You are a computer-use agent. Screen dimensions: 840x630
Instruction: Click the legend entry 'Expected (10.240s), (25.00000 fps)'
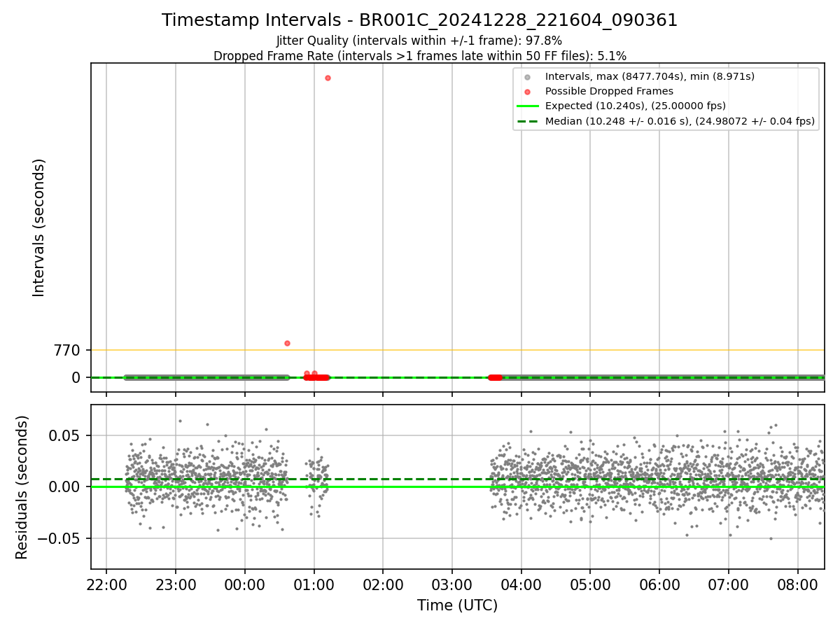click(x=636, y=106)
